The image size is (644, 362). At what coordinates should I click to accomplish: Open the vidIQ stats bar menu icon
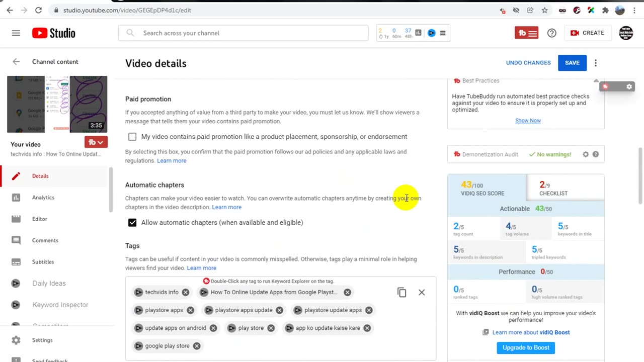point(443,33)
